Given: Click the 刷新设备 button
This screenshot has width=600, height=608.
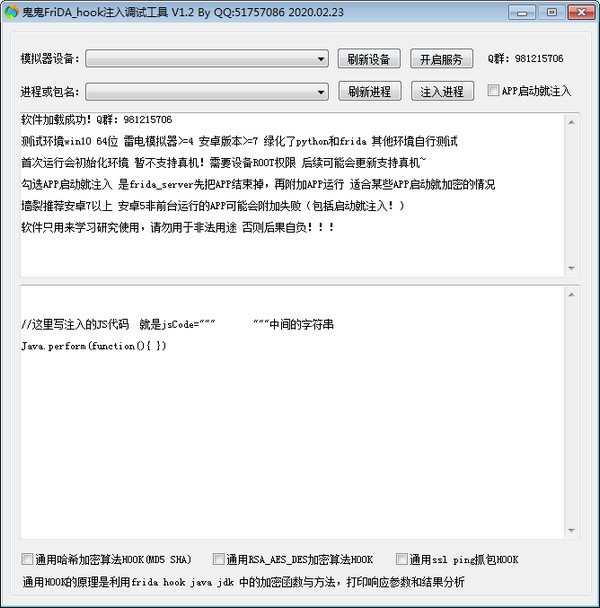Looking at the screenshot, I should (x=369, y=59).
